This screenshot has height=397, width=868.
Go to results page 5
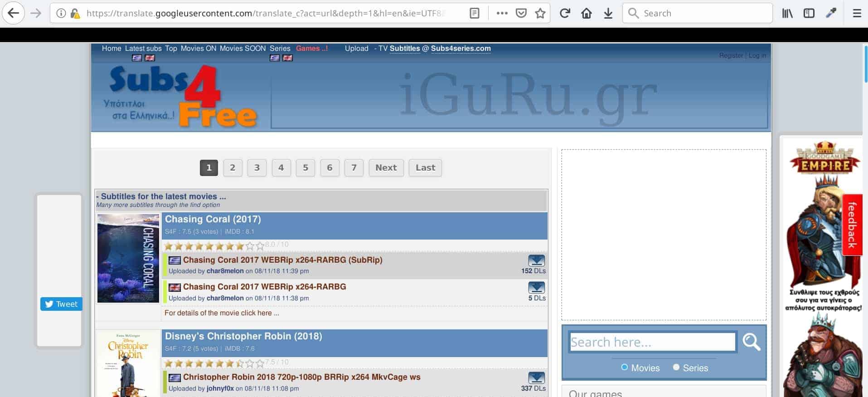click(305, 168)
